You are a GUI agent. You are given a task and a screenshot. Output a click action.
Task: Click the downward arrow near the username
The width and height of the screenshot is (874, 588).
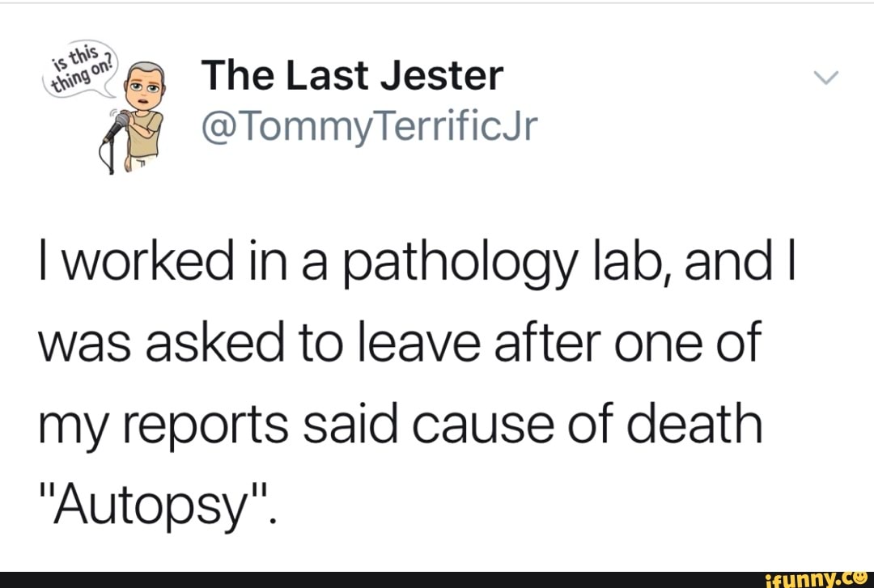pos(827,77)
